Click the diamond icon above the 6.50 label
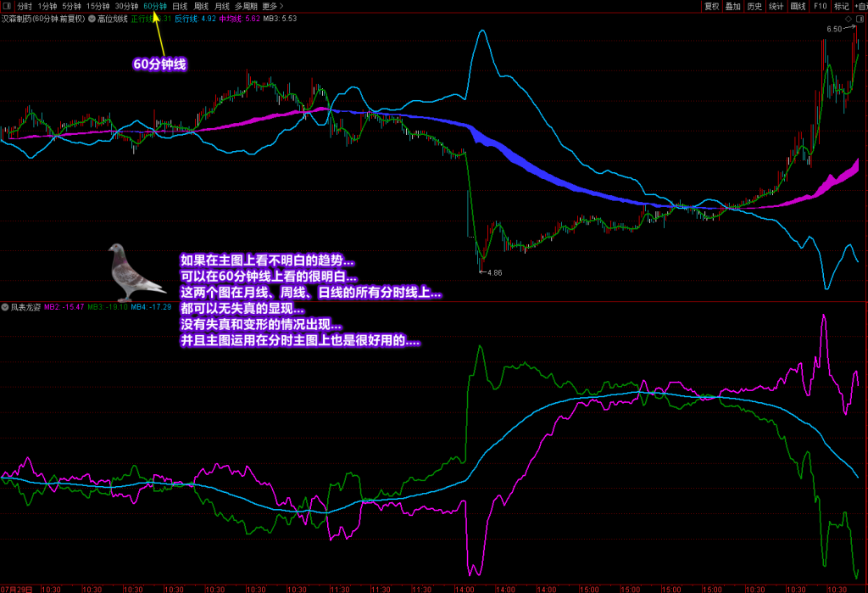 [x=848, y=19]
